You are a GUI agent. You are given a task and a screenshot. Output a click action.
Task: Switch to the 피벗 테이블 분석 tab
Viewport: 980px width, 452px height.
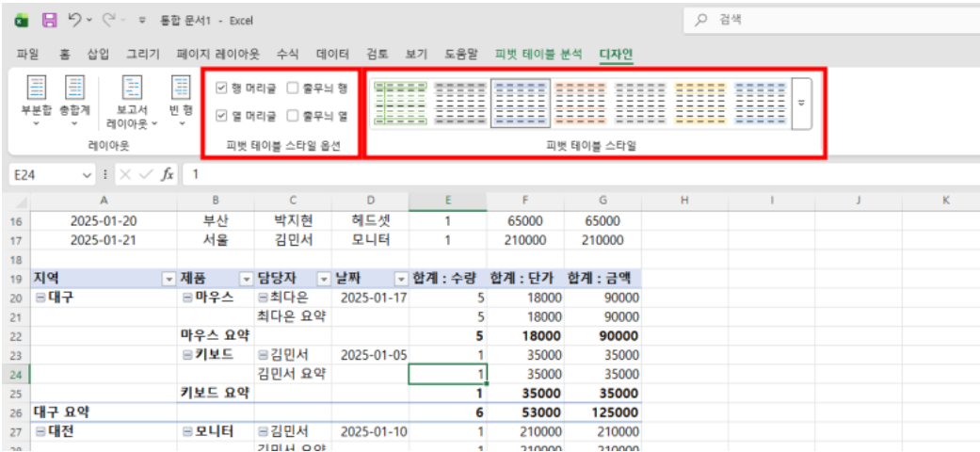pyautogui.click(x=538, y=54)
